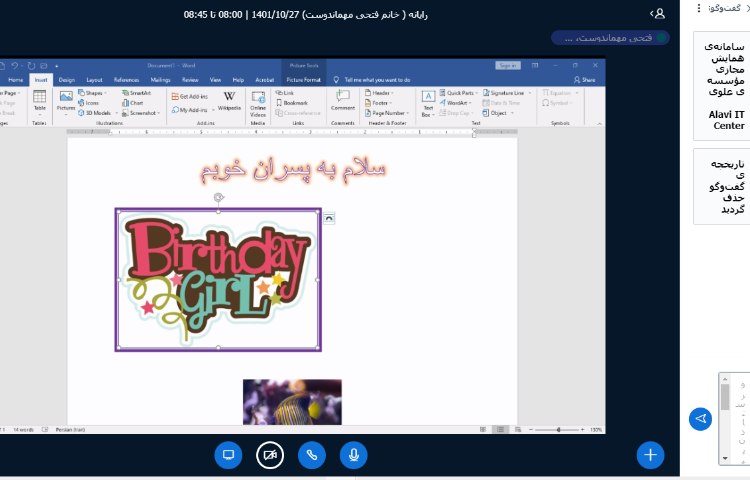Open the Header dropdown
The width and height of the screenshot is (750, 480).
point(380,93)
